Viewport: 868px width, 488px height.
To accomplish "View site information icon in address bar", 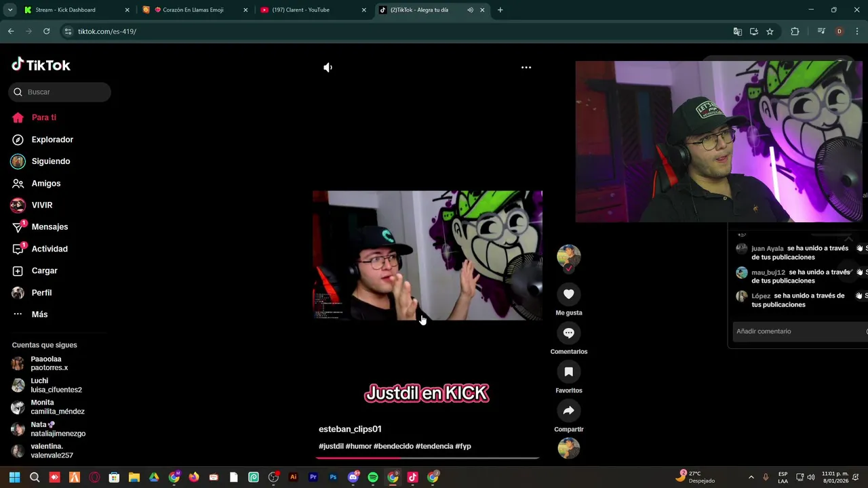I will [68, 31].
